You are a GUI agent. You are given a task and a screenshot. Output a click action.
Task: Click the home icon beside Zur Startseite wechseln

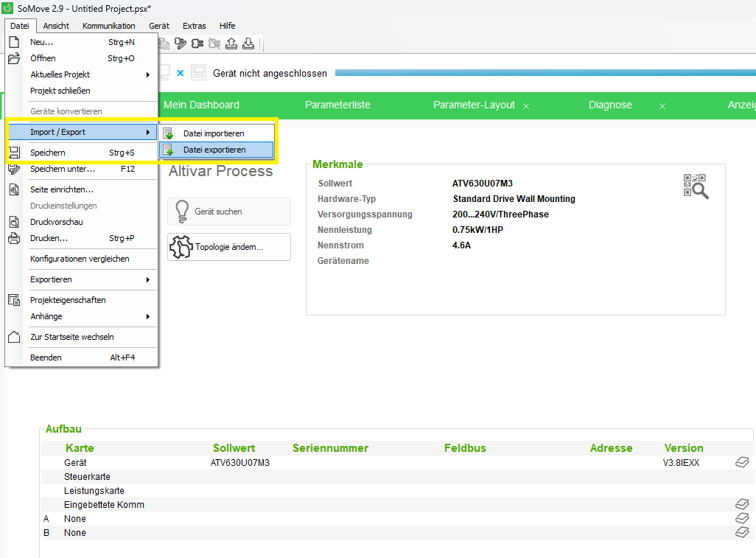(14, 337)
